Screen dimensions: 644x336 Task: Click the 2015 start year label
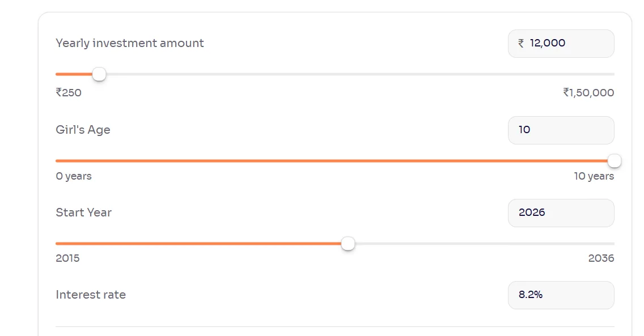(67, 258)
